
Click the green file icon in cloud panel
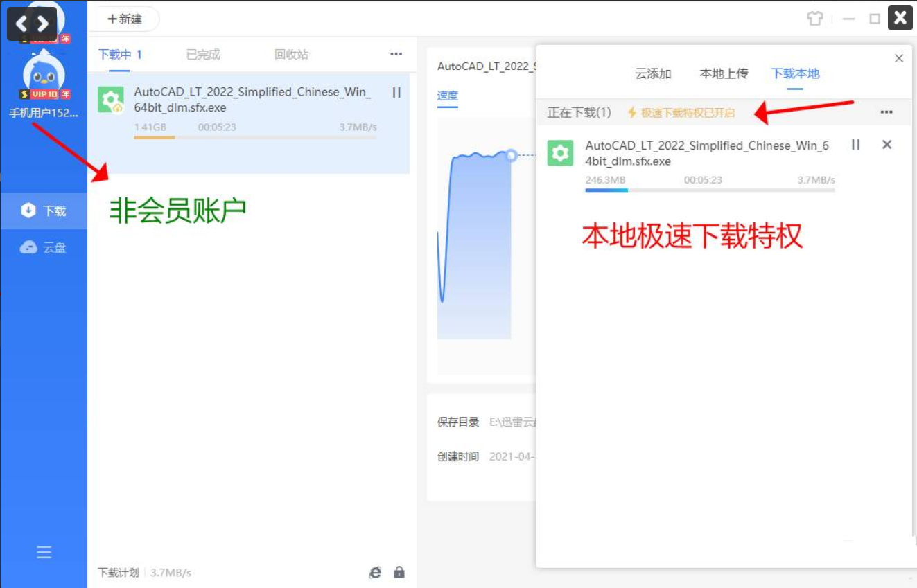pyautogui.click(x=560, y=152)
